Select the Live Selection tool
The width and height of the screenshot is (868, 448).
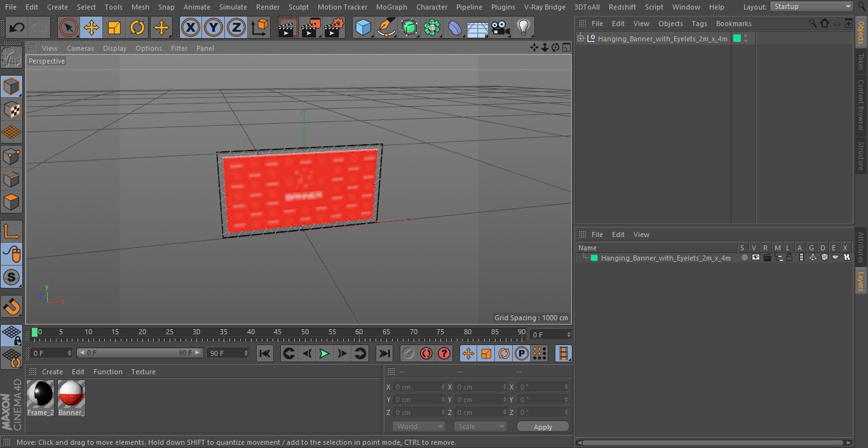[x=68, y=28]
